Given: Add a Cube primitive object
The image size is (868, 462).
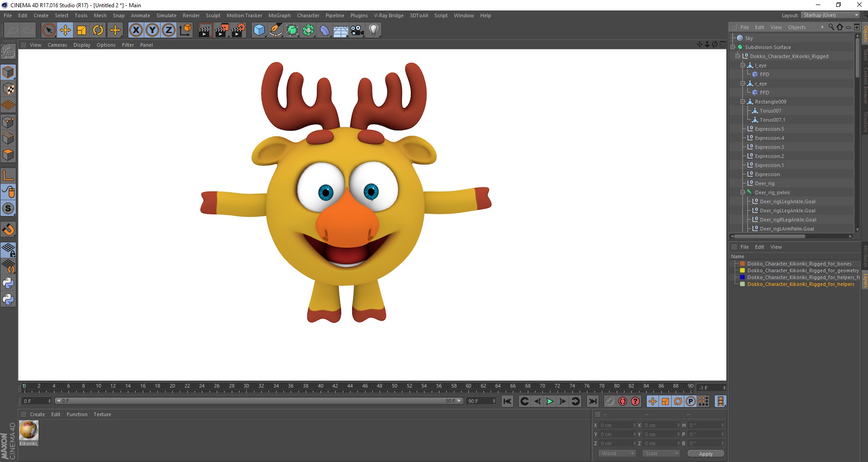Looking at the screenshot, I should point(259,30).
